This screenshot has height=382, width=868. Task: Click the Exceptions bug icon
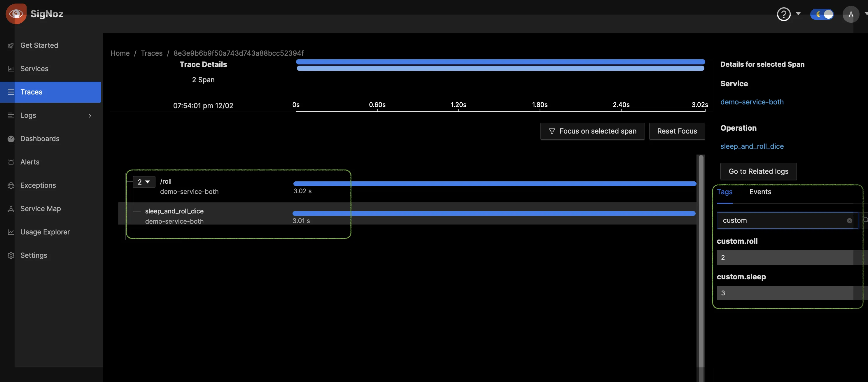(11, 185)
